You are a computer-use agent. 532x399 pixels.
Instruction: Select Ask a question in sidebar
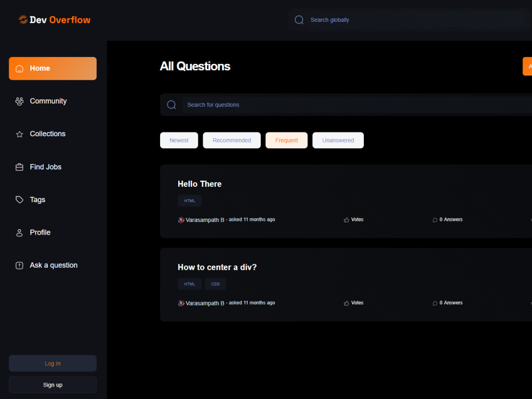tap(53, 265)
